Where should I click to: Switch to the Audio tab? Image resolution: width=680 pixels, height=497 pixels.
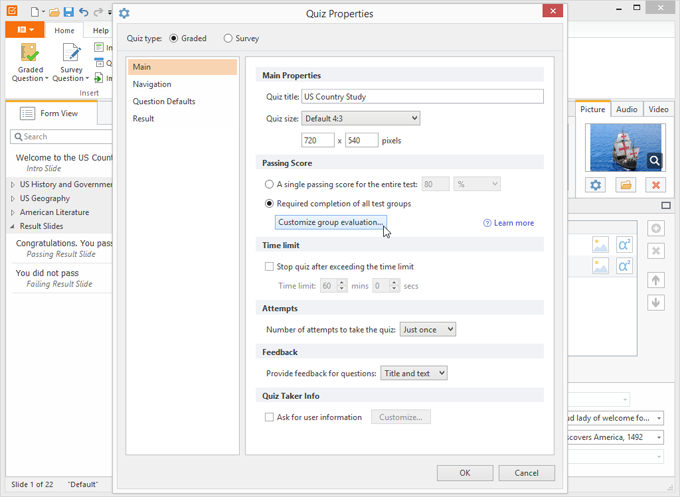pyautogui.click(x=627, y=109)
